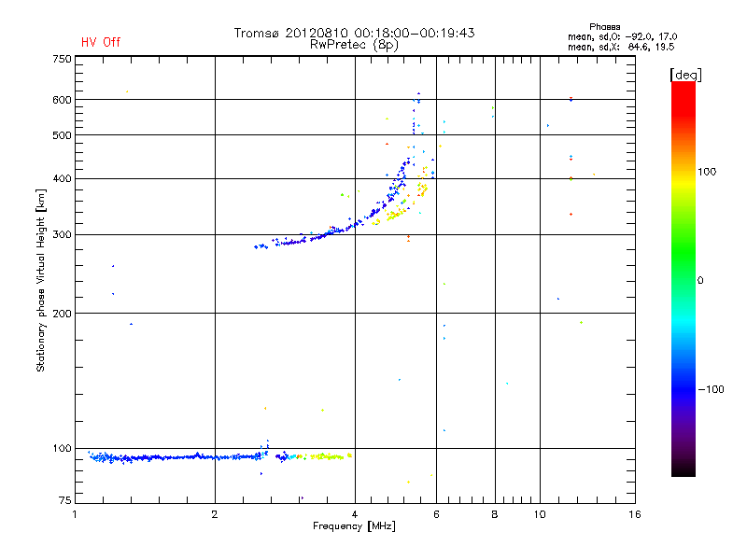The height and width of the screenshot is (560, 747).
Task: Click the 'Frequency [MHz]' axis title
Action: tap(354, 526)
